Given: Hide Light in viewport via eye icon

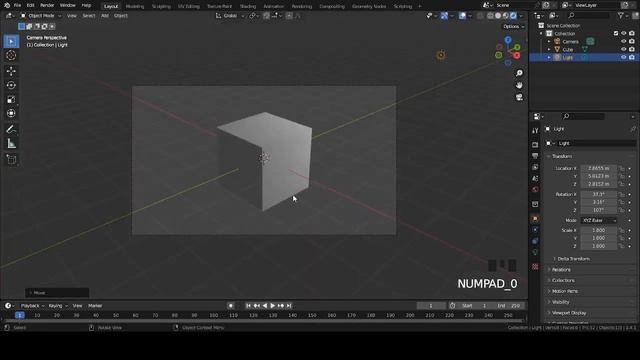Looking at the screenshot, I should (x=623, y=58).
